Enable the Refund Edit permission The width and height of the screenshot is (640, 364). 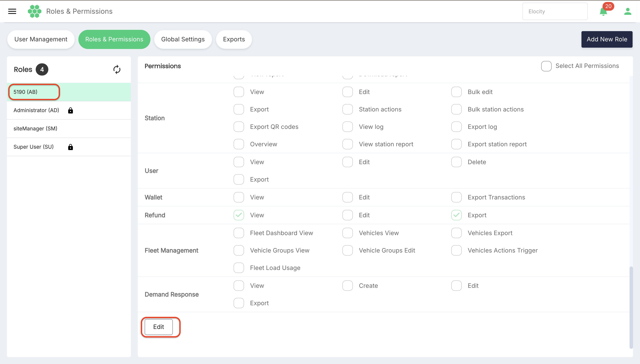pyautogui.click(x=348, y=215)
